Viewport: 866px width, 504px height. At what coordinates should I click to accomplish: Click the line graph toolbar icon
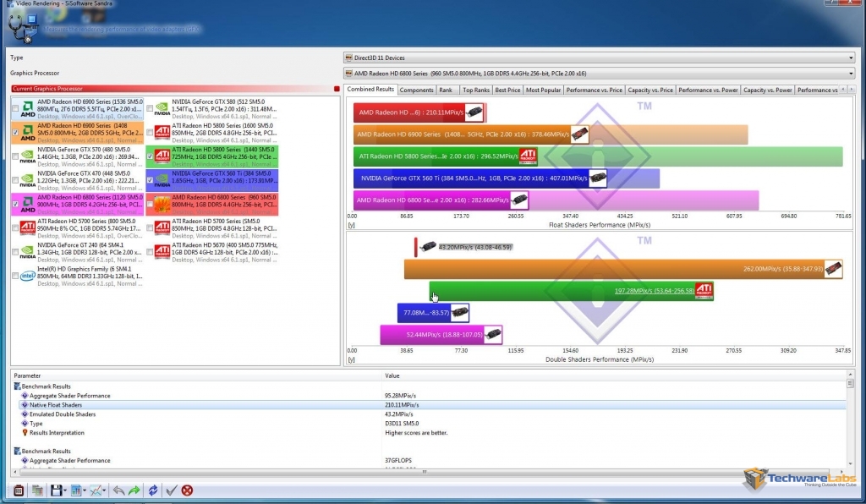[x=96, y=490]
